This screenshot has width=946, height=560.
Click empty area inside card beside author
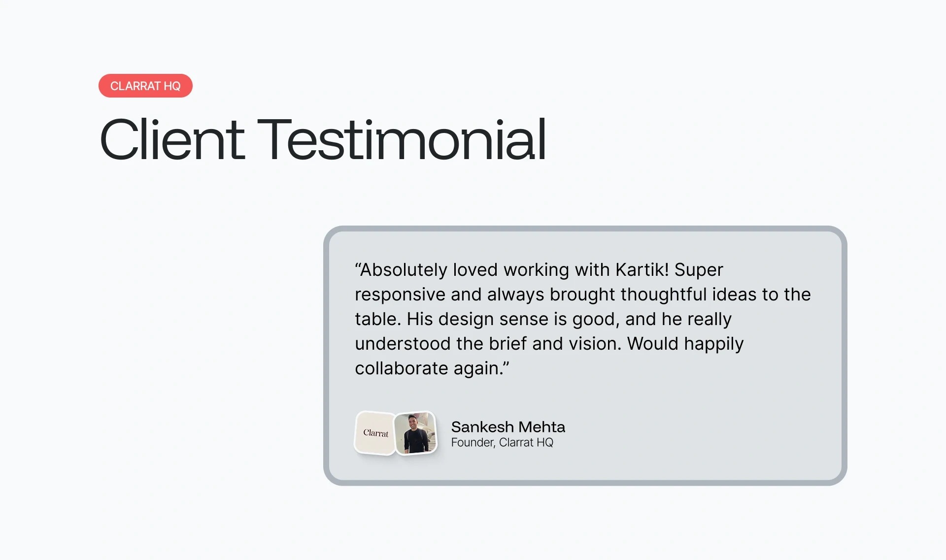click(x=700, y=433)
